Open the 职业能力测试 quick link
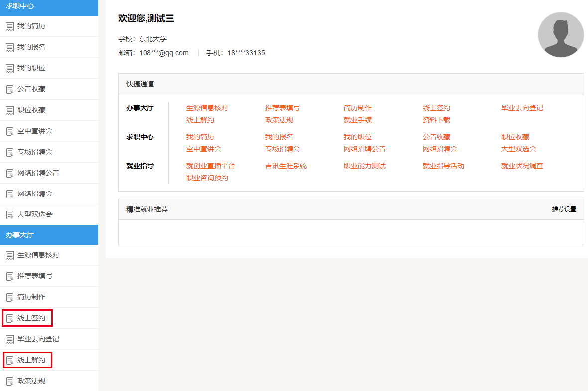 point(364,166)
